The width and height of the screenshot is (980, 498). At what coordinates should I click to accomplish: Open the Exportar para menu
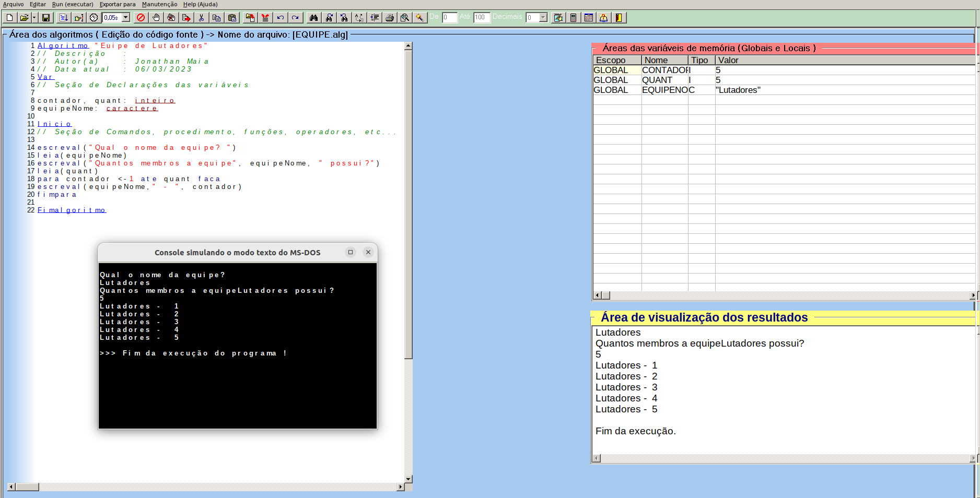pyautogui.click(x=118, y=4)
